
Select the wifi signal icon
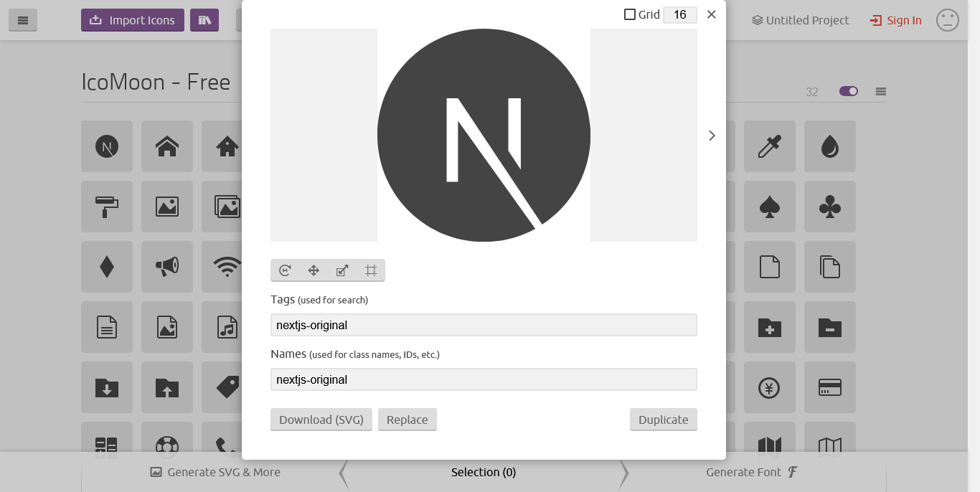click(x=223, y=267)
